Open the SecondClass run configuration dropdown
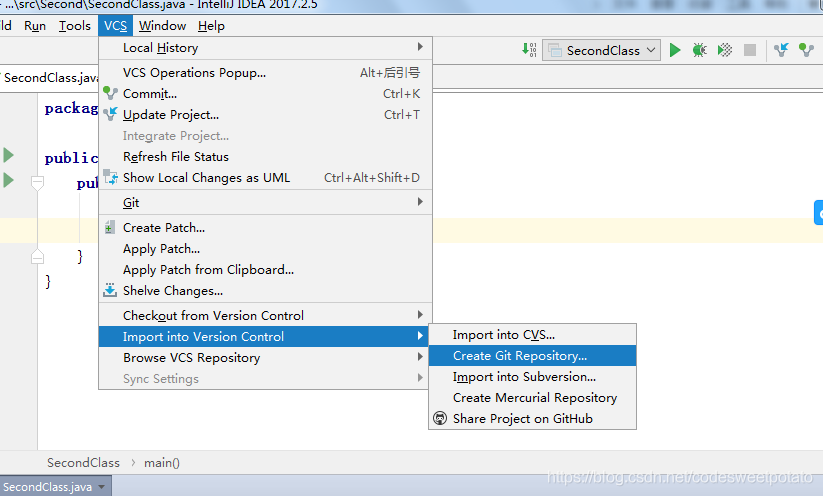The width and height of the screenshot is (823, 496). (601, 50)
